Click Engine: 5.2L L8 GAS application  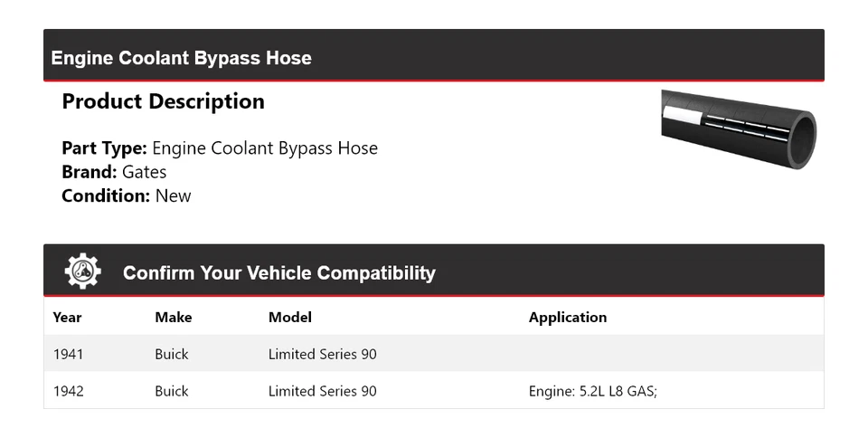[592, 391]
